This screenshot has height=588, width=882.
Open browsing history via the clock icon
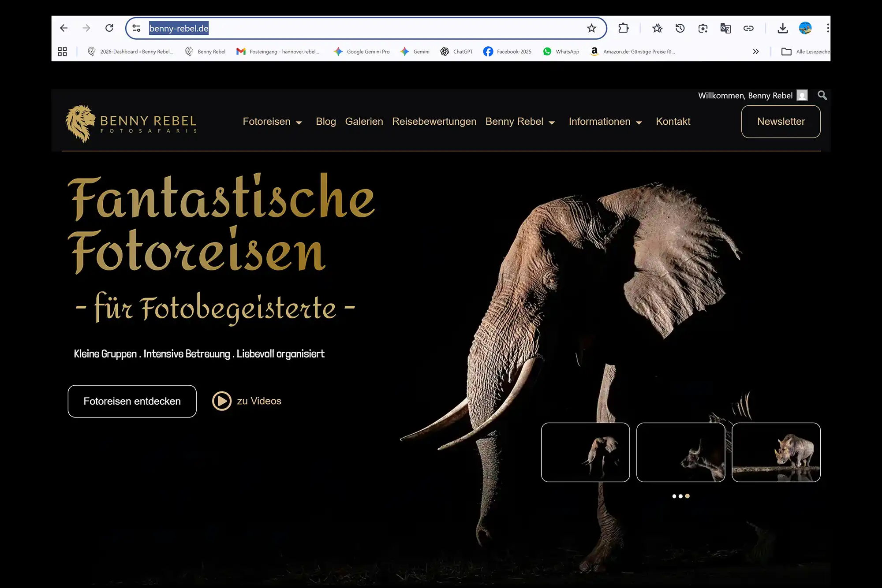pos(680,28)
